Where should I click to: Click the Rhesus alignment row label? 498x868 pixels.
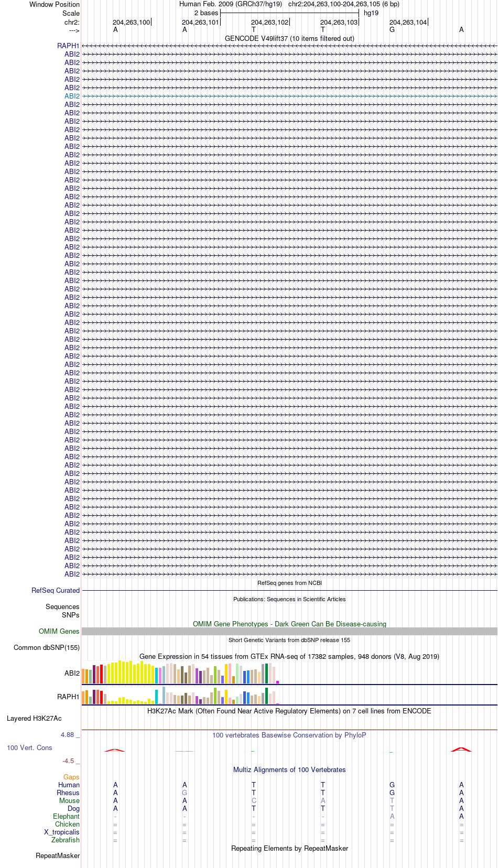(68, 793)
